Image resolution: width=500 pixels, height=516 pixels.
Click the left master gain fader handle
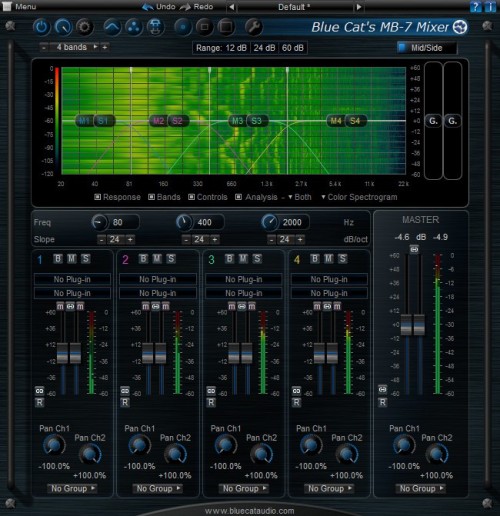tap(406, 324)
